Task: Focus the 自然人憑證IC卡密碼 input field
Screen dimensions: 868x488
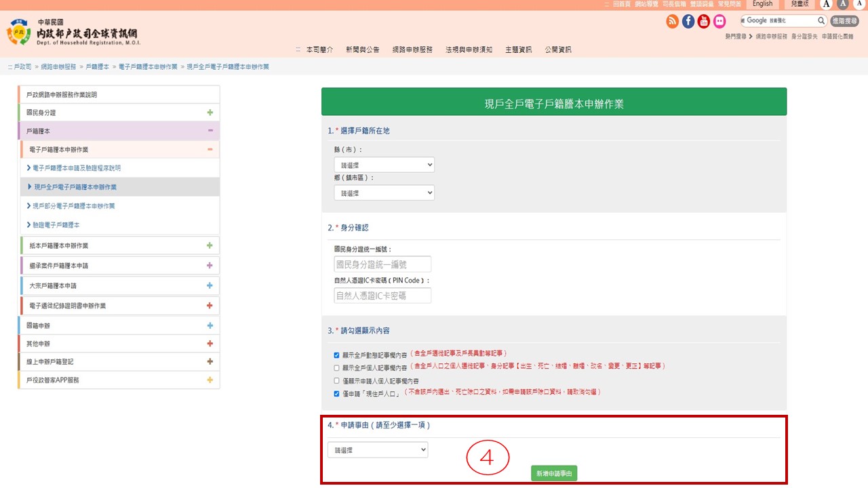Action: click(x=382, y=296)
